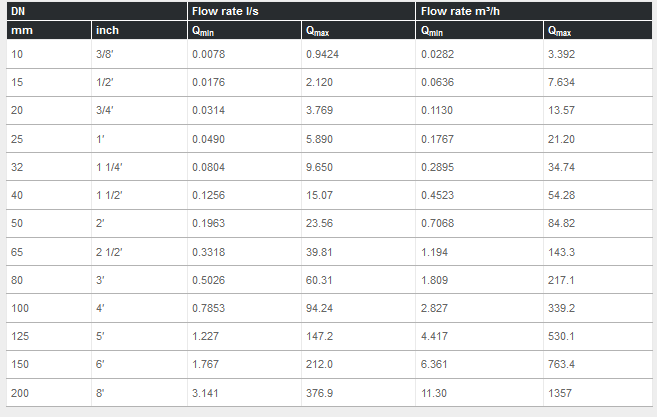Select the inch subheader cell
Screen dimensions: 657x417
click(x=107, y=30)
